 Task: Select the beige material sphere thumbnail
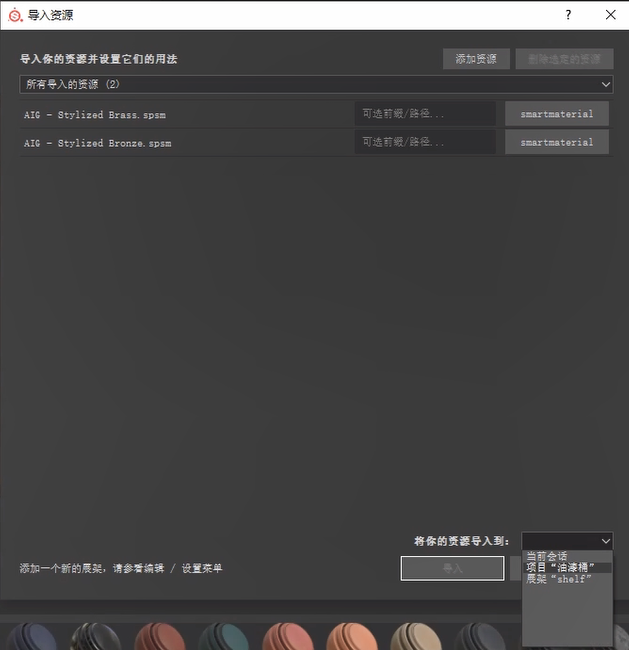click(x=415, y=637)
